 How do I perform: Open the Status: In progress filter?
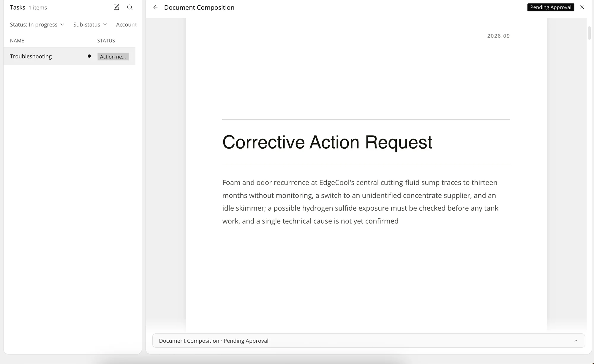37,25
